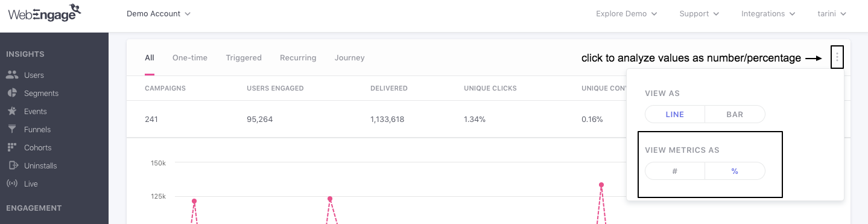Open the Explore Demo dropdown

pos(626,13)
